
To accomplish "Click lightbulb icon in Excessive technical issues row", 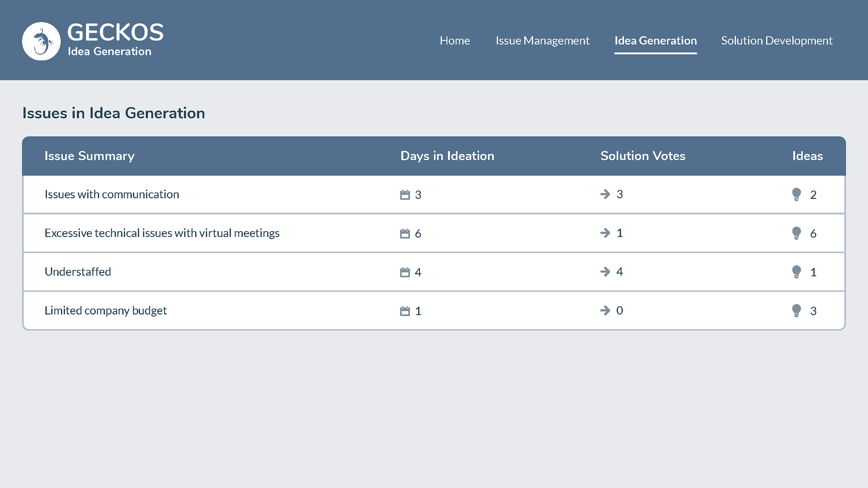I will [x=797, y=233].
